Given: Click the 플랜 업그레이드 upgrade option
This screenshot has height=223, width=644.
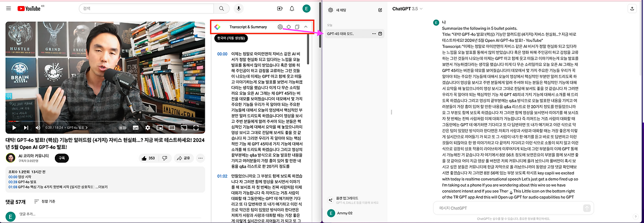Looking at the screenshot, I should [x=354, y=199].
